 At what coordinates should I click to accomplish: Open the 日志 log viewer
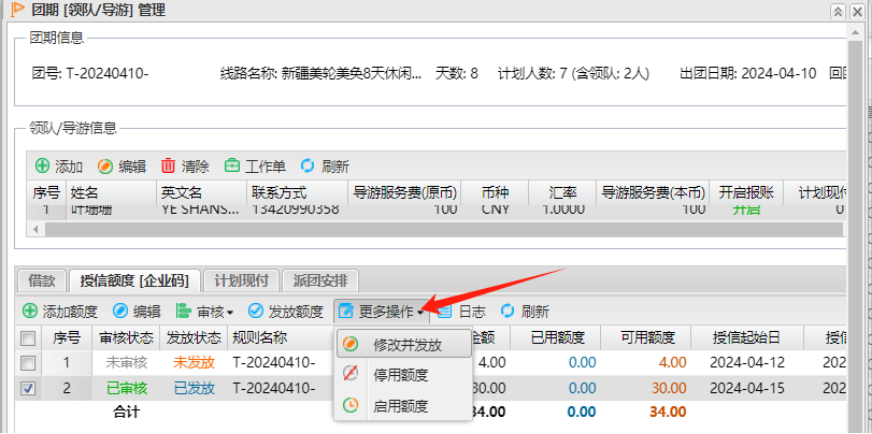click(x=445, y=312)
